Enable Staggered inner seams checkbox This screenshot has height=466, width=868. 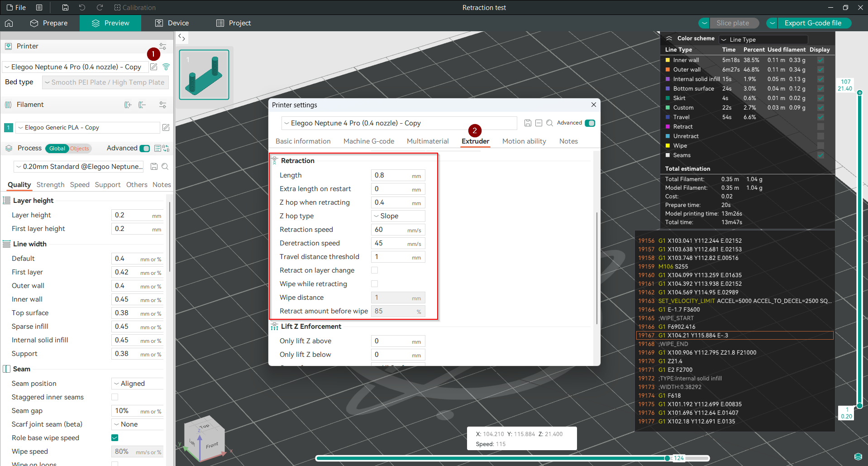tap(114, 397)
